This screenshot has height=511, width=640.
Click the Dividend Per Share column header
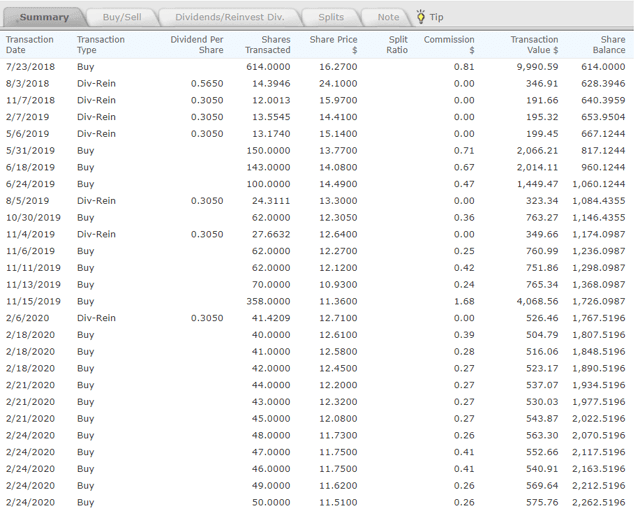point(196,44)
